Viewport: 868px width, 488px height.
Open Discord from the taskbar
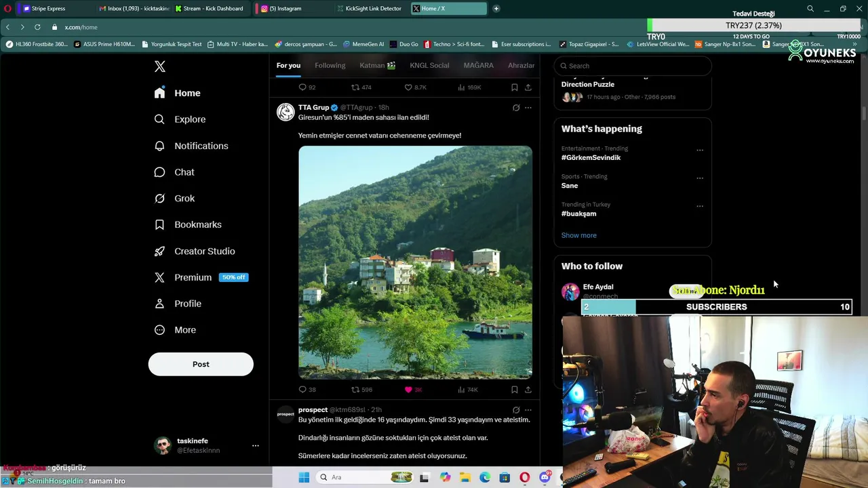pyautogui.click(x=545, y=477)
